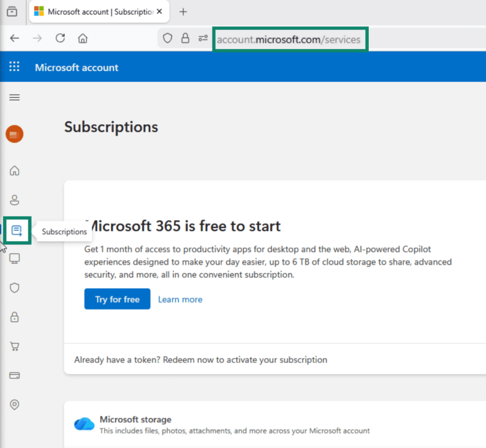The image size is (486, 448).
Task: Open the orange profile avatar
Action: tap(15, 134)
